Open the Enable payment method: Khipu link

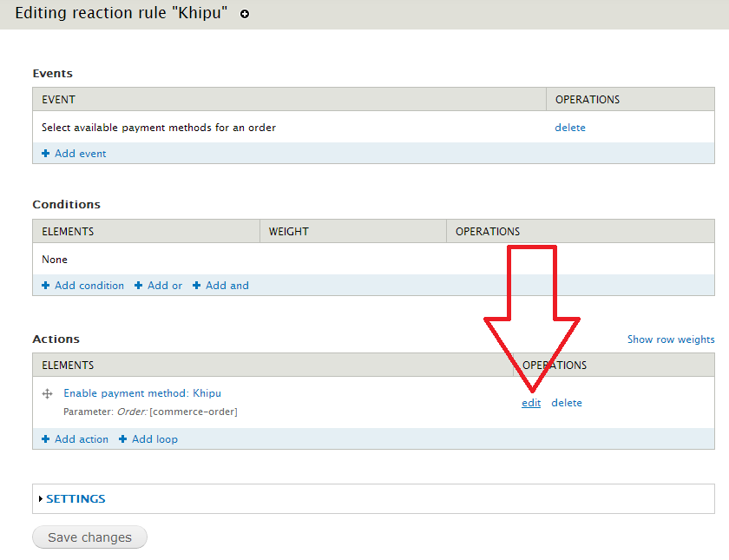pos(142,393)
